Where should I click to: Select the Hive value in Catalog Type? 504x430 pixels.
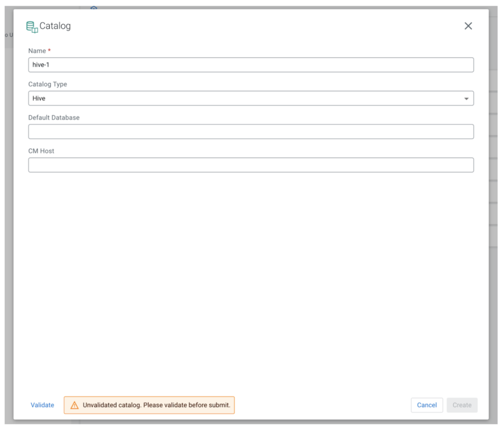tap(39, 99)
